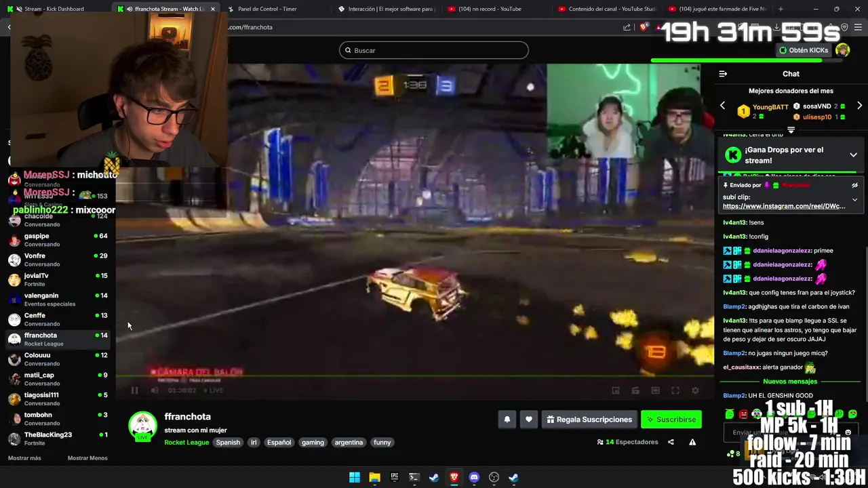Open Discord from taskbar
This screenshot has height=488, width=868.
tap(474, 477)
